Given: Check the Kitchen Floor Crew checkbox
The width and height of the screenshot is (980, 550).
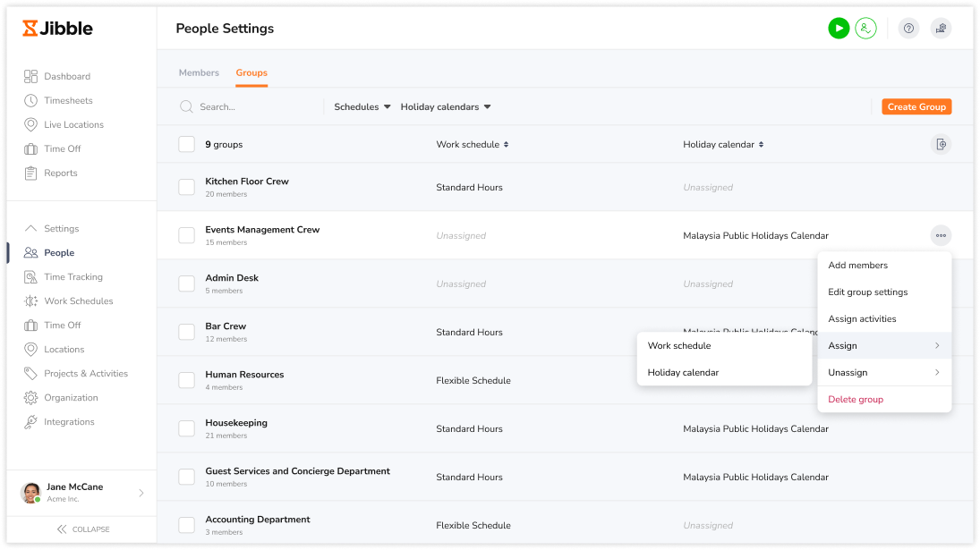Looking at the screenshot, I should tap(186, 187).
